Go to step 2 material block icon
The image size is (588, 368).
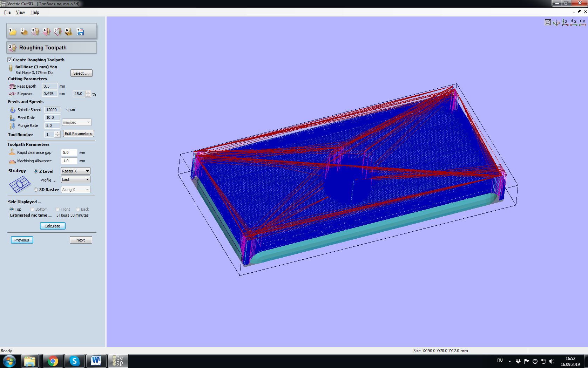[x=24, y=32]
